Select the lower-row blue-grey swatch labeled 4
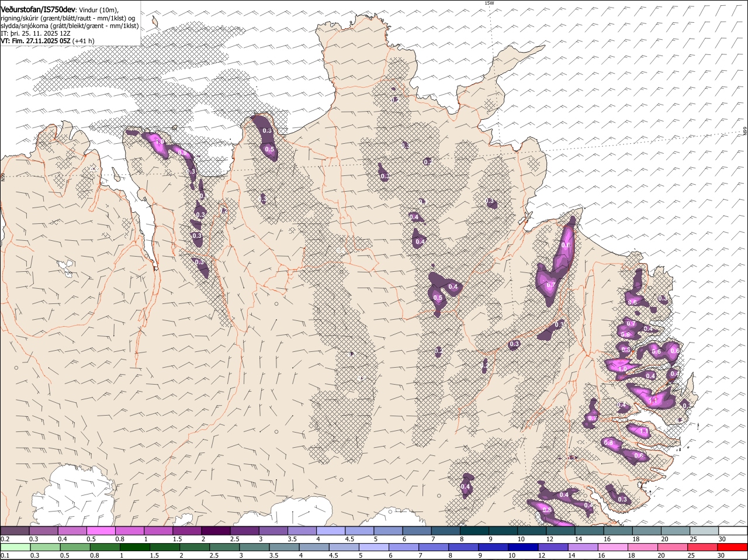 (x=314, y=548)
